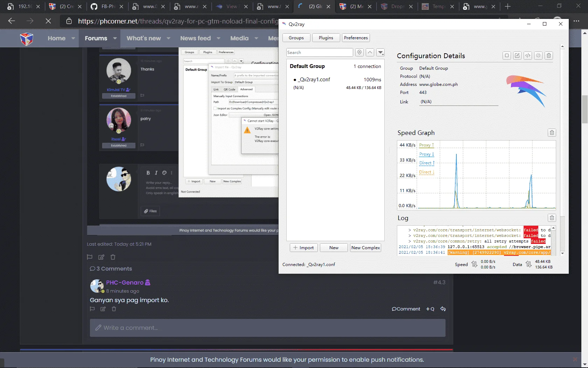Report the post with the flag icon below Last edited
The height and width of the screenshot is (368, 588).
90,257
